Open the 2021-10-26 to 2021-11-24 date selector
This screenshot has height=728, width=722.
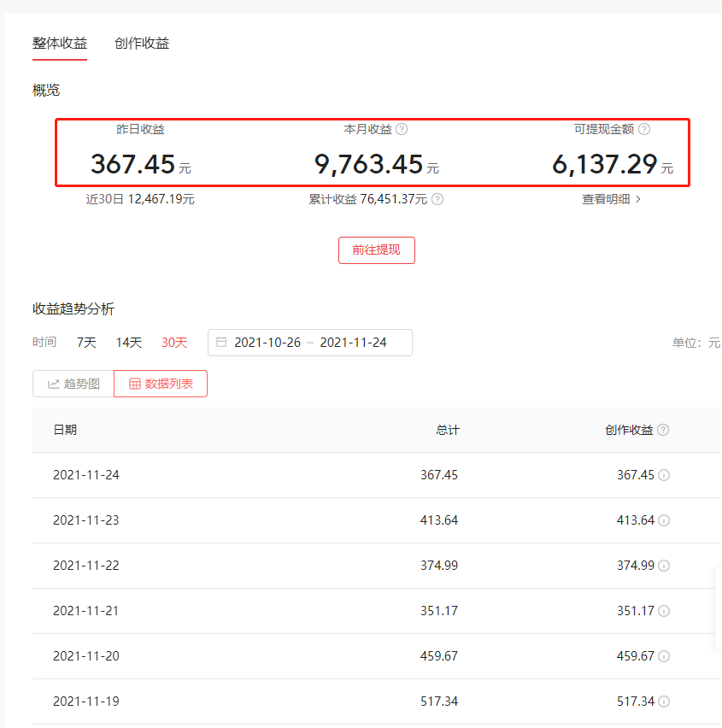pos(309,342)
